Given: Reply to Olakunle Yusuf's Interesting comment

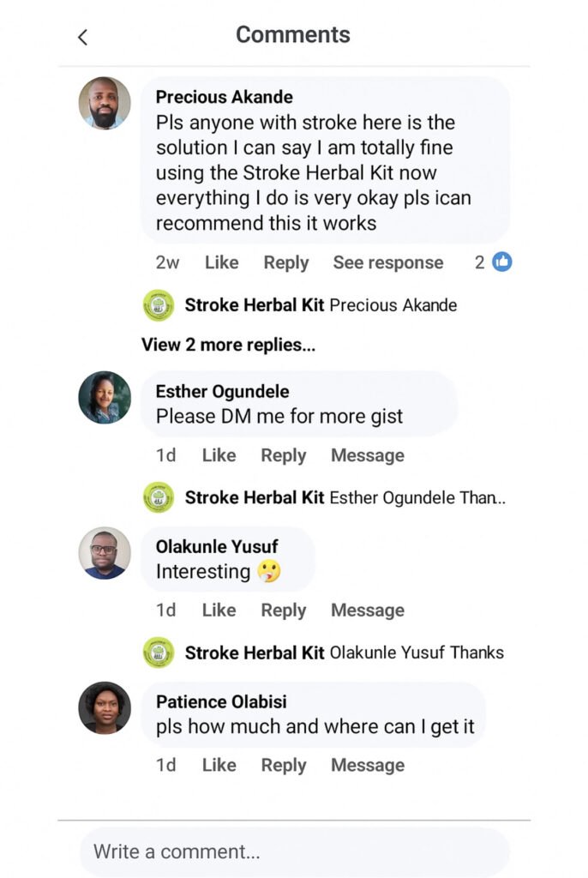Looking at the screenshot, I should pos(284,610).
